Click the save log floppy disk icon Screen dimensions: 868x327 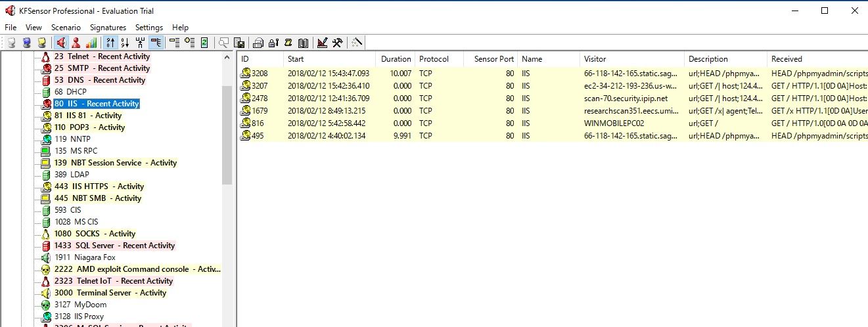tap(239, 43)
